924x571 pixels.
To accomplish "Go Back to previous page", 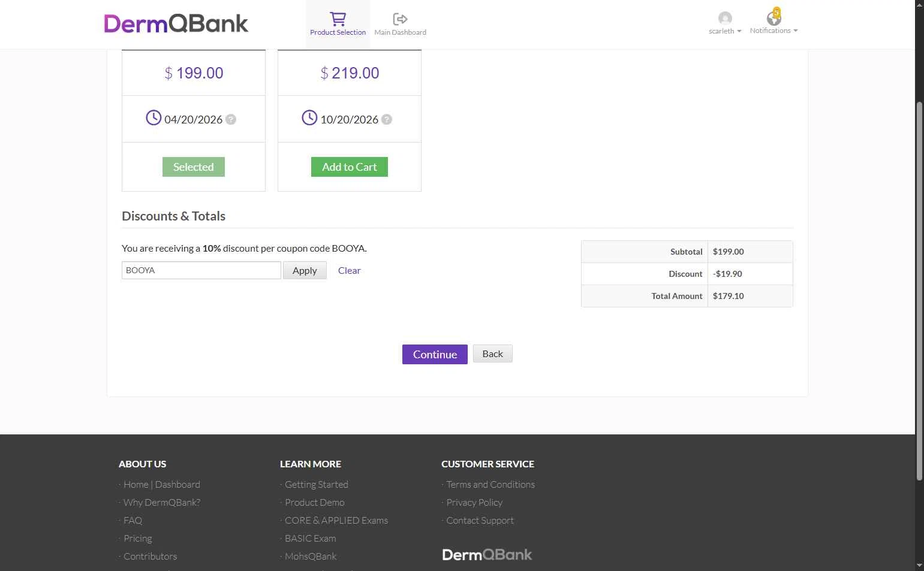I will [x=492, y=354].
